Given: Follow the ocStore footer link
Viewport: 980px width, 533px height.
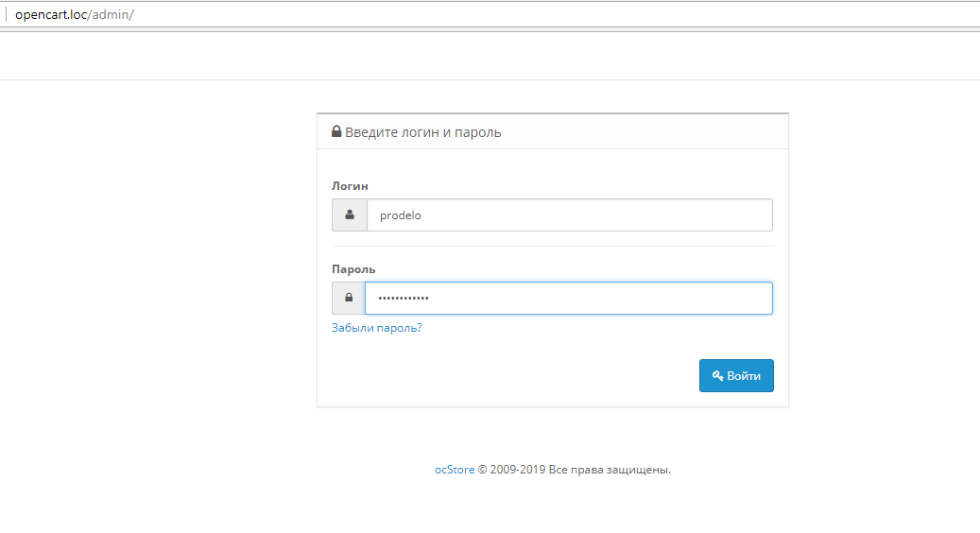Looking at the screenshot, I should pyautogui.click(x=455, y=470).
